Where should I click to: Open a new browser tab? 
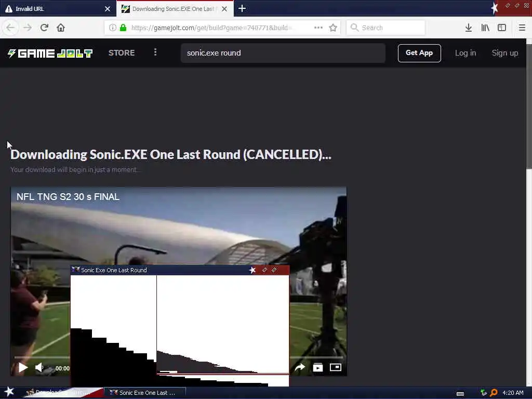242,8
